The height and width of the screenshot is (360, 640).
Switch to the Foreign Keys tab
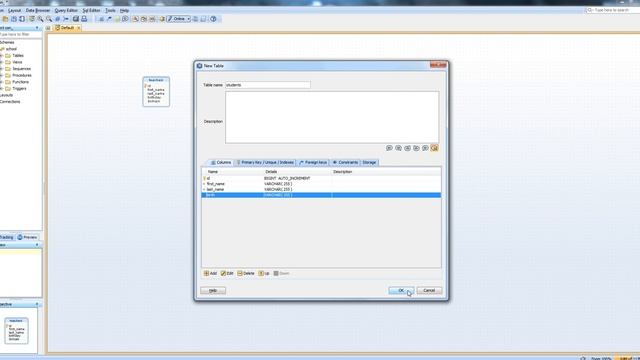pyautogui.click(x=313, y=162)
